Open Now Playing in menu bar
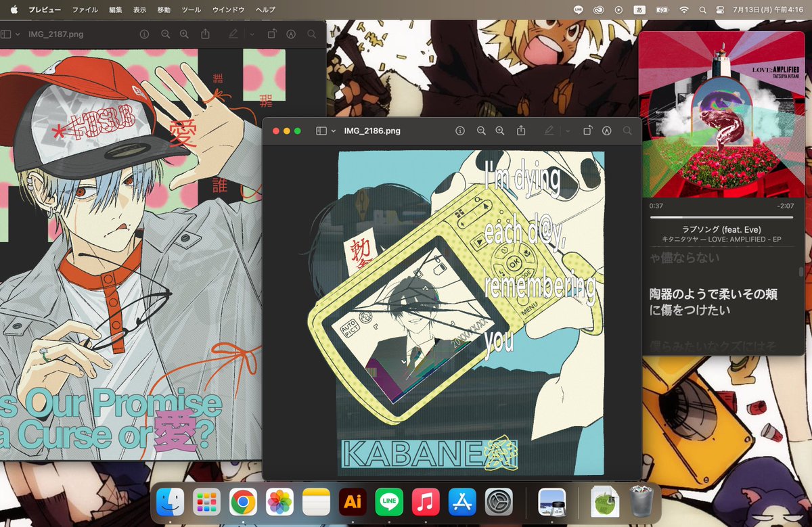812x527 pixels. coord(618,9)
